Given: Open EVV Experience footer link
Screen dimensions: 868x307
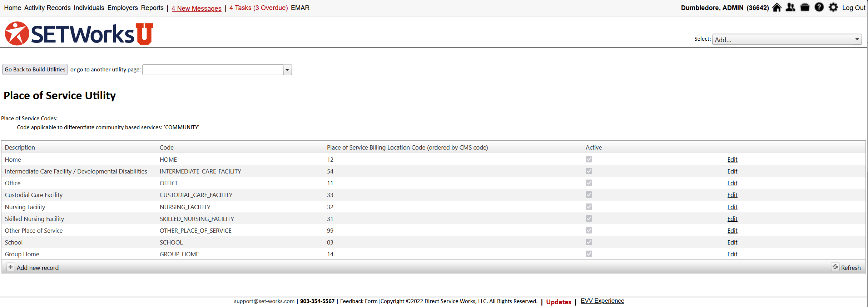Looking at the screenshot, I should [x=602, y=301].
